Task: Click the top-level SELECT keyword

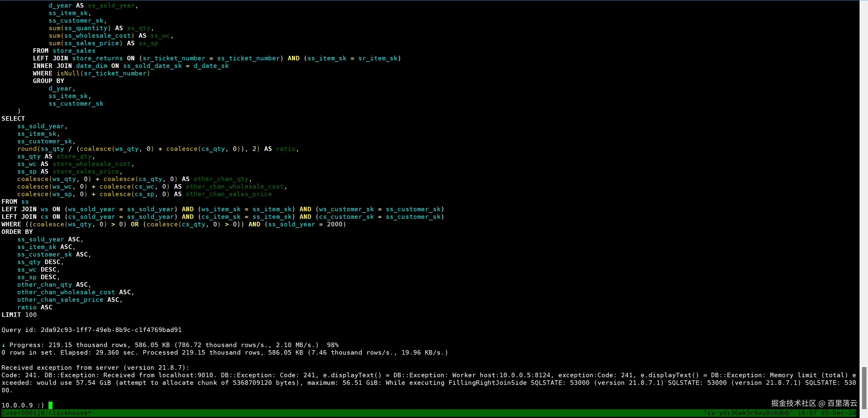Action: tap(13, 119)
